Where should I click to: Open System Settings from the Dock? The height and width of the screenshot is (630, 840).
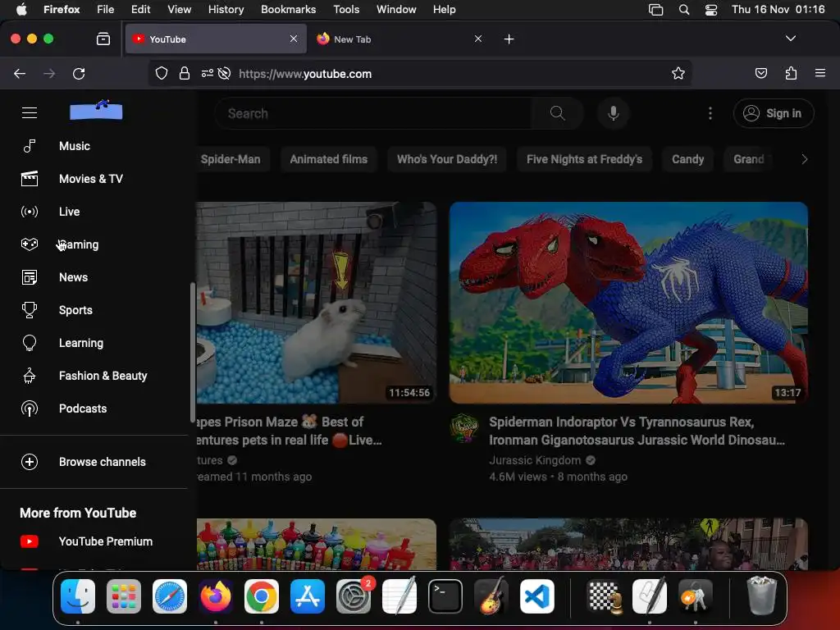(353, 596)
